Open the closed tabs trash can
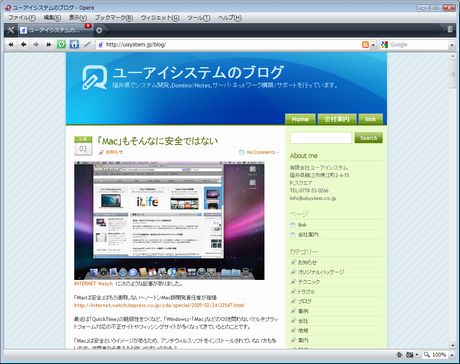The height and width of the screenshot is (364, 460). 450,29
